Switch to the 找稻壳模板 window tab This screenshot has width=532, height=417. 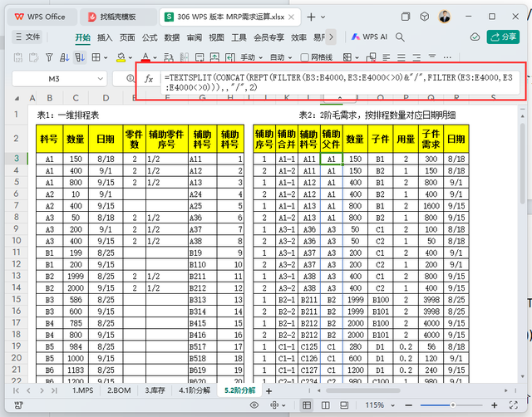118,17
